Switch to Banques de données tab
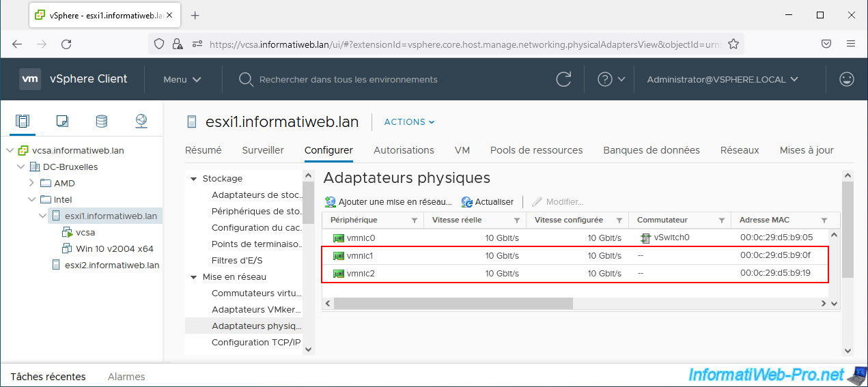The image size is (868, 387). coord(652,150)
